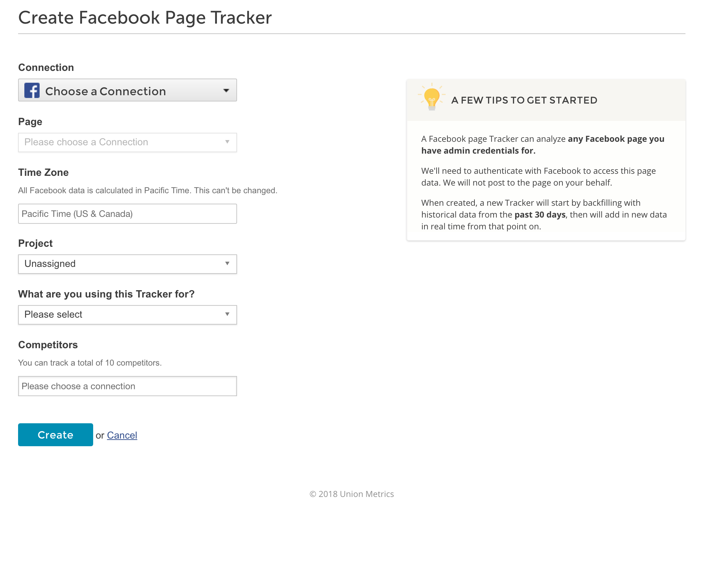This screenshot has width=723, height=588.
Task: Click the Time Zone label
Action: 43,172
